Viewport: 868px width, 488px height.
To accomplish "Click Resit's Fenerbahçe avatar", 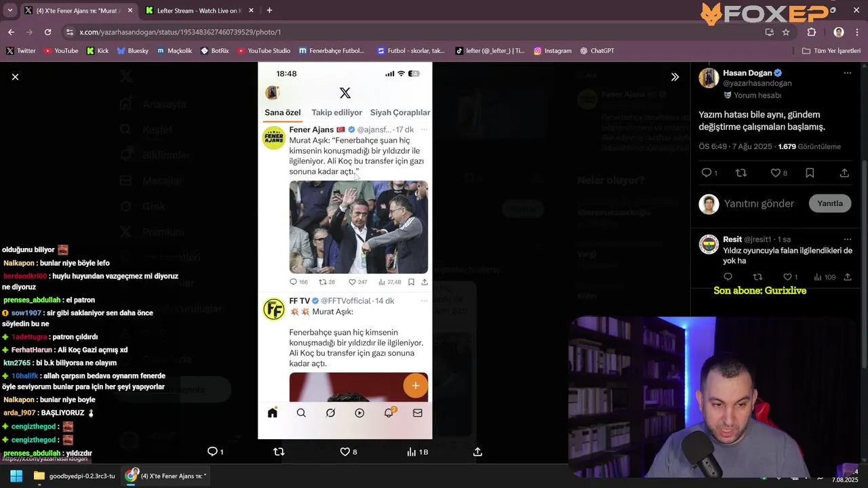I will pos(709,244).
